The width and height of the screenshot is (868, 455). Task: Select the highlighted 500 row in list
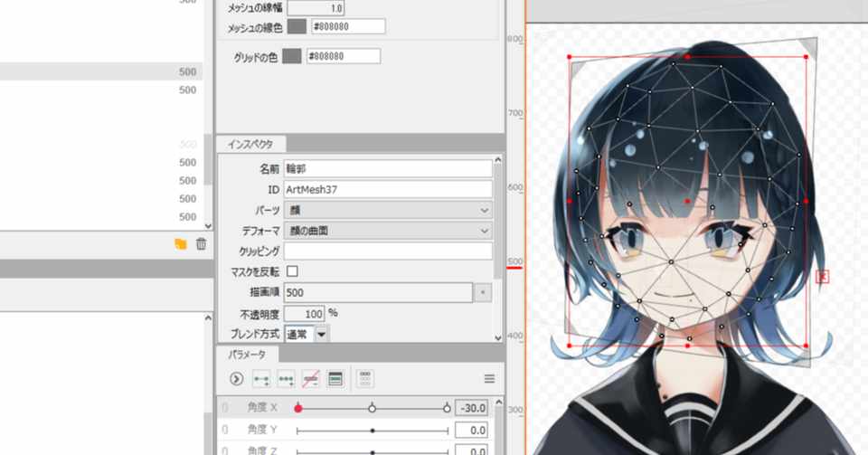(x=101, y=71)
